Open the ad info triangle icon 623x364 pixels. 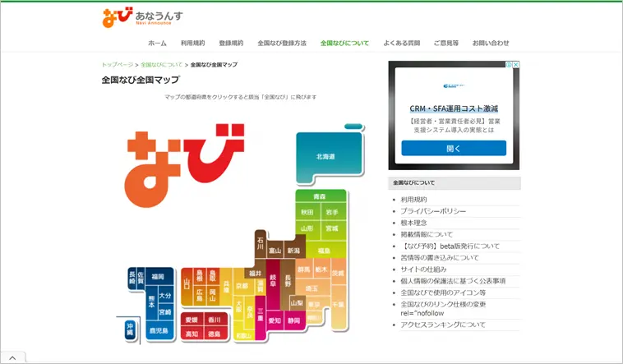509,64
